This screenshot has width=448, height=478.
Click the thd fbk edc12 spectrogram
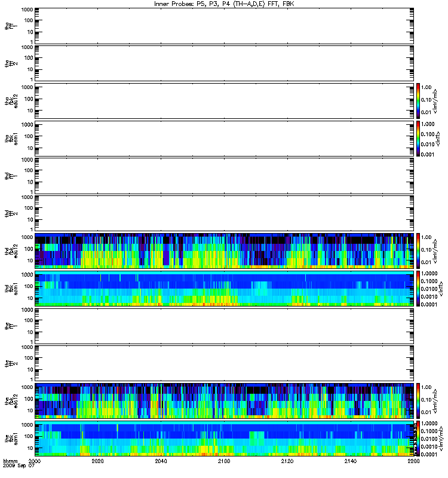click(224, 251)
